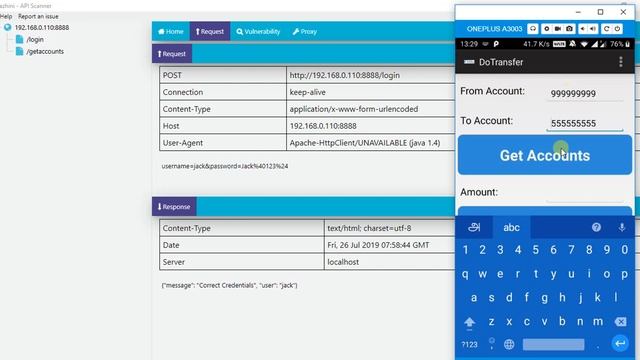Tap the blue enter key on keyboard
Image resolution: width=640 pixels, height=360 pixels.
620,344
